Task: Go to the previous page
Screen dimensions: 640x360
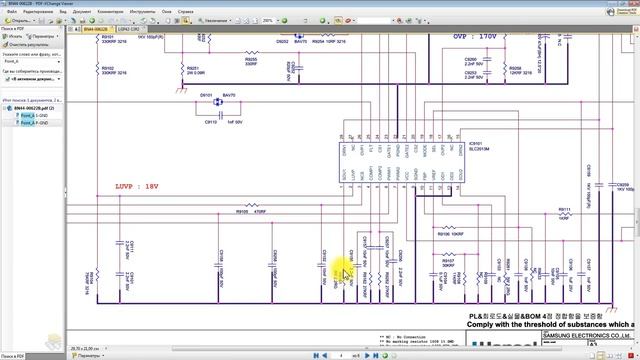Action: tap(325, 356)
